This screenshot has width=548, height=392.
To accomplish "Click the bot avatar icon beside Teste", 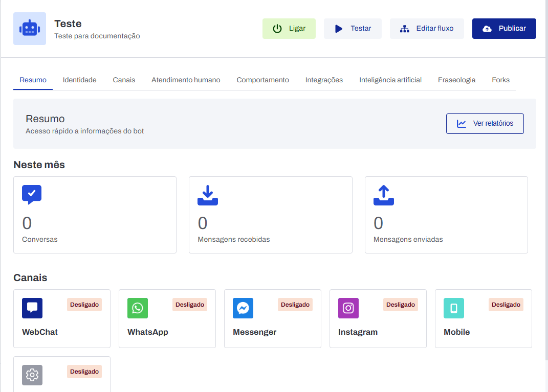I will (x=30, y=29).
